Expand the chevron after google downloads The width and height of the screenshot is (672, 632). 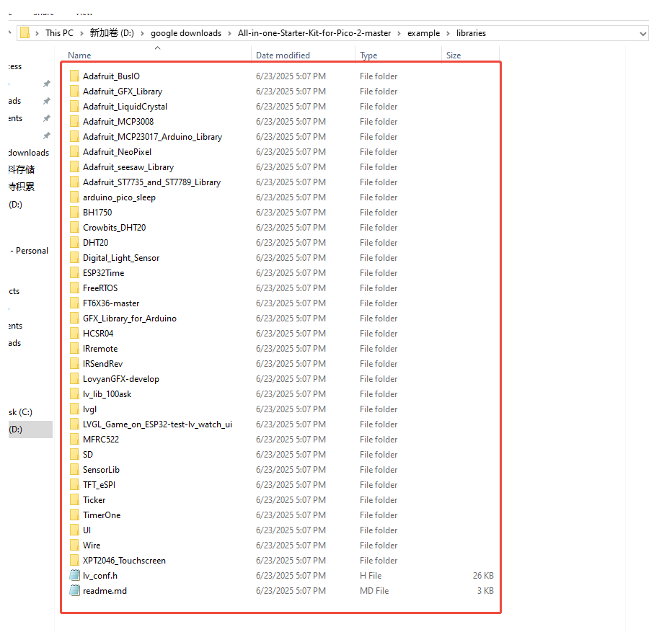230,33
